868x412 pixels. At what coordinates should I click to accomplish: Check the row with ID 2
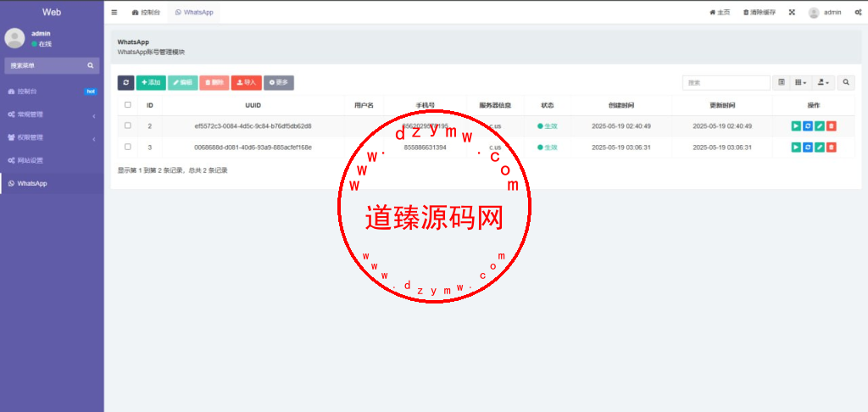pos(128,125)
